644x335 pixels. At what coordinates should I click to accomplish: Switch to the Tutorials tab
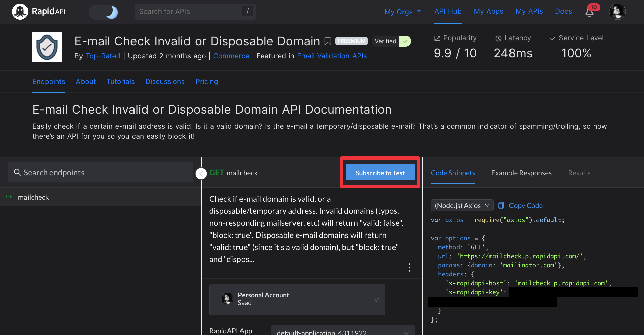coord(120,82)
